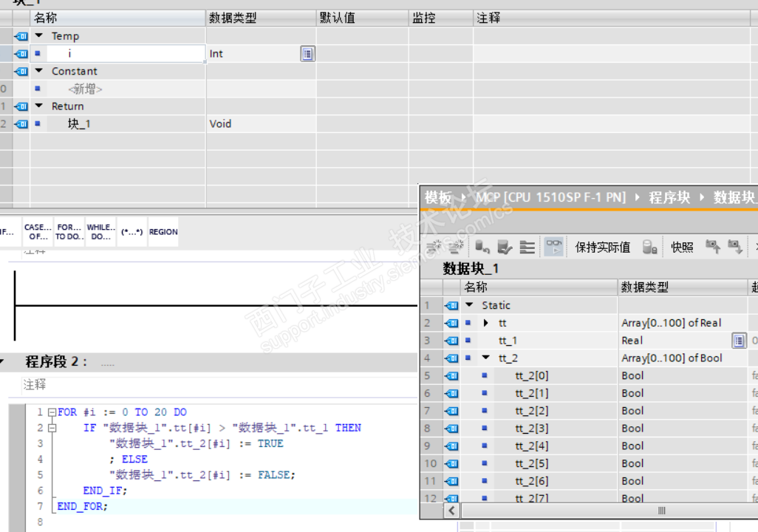Click the 程序块 breadcrumb item
This screenshot has width=758, height=532.
click(669, 197)
